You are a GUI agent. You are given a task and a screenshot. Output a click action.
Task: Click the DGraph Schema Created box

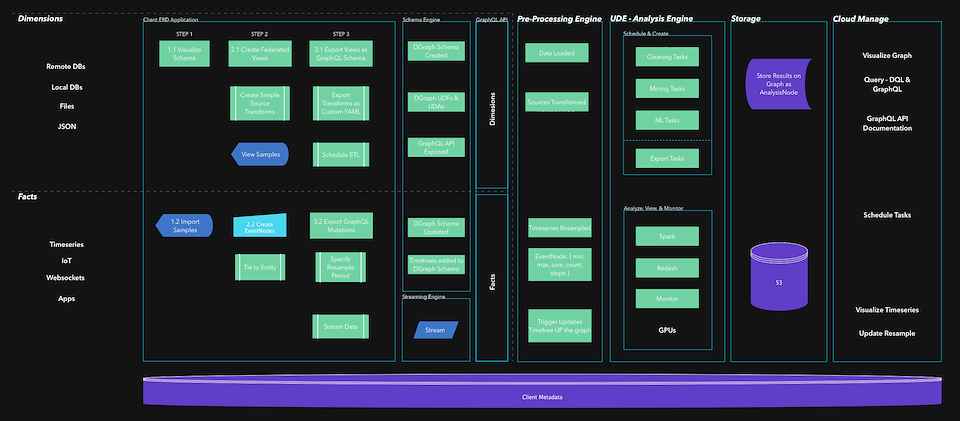(436, 51)
